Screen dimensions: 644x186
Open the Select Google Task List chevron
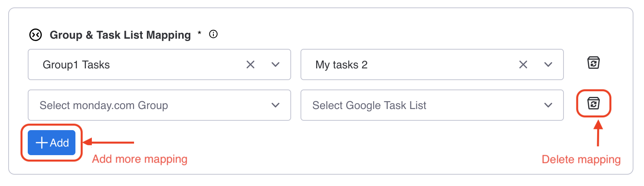548,105
